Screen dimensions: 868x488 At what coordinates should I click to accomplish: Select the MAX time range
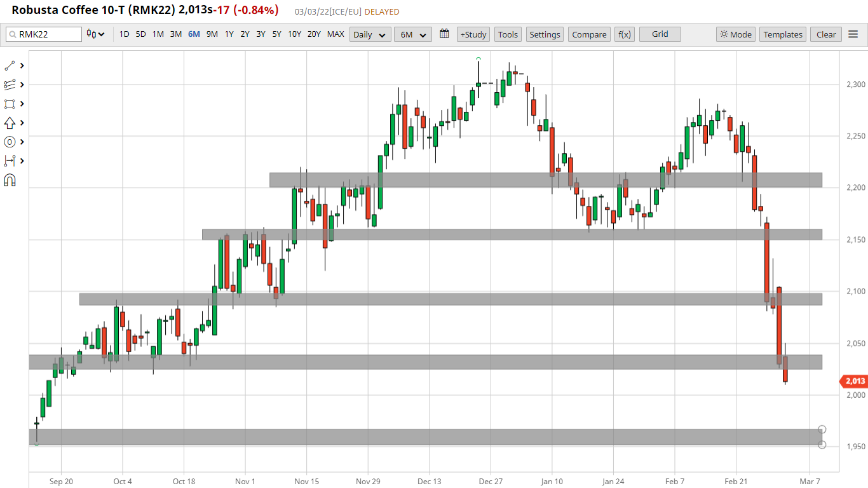point(336,34)
